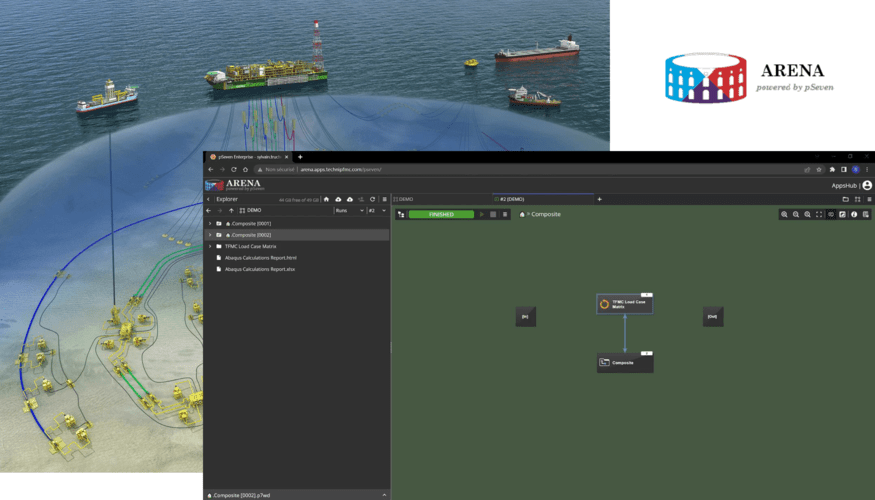Reload the browser page
This screenshot has height=500, width=875.
pyautogui.click(x=234, y=170)
